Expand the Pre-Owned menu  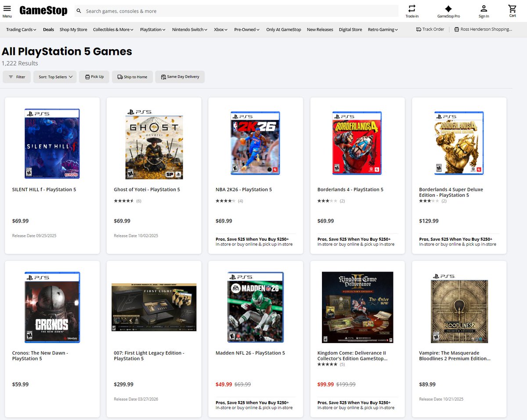pyautogui.click(x=247, y=29)
